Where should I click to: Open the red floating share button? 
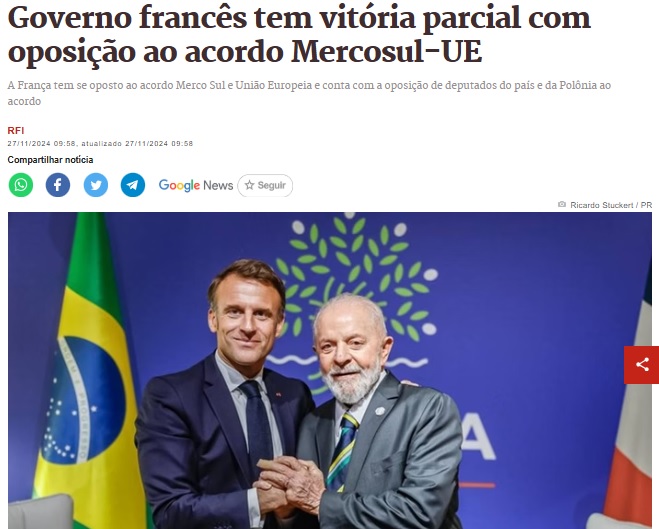pos(641,365)
